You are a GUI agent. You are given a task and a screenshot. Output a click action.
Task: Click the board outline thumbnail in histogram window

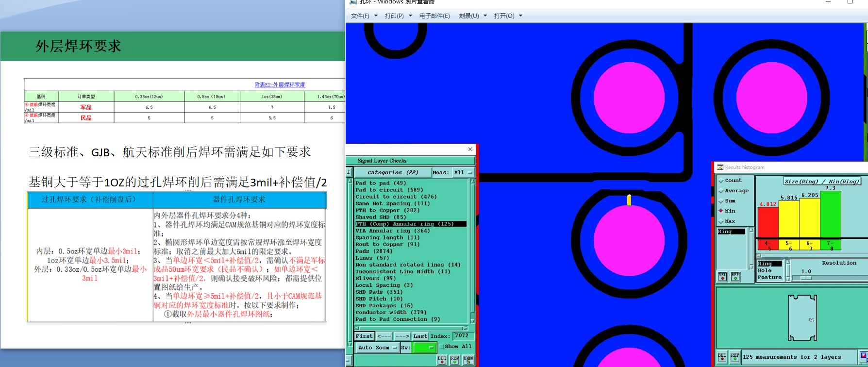802,318
